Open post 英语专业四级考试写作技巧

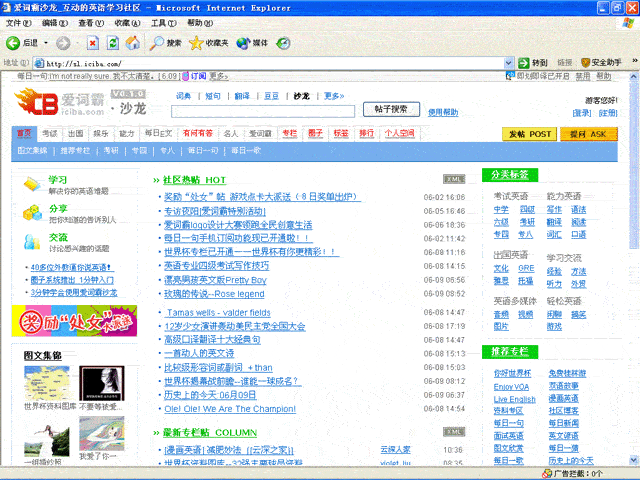point(216,266)
